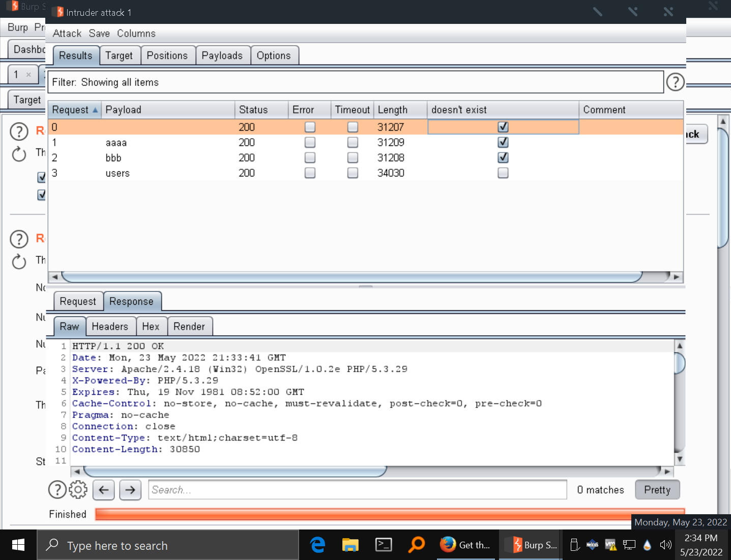
Task: Click Burp Suite logo in Intruder title bar
Action: click(x=59, y=12)
